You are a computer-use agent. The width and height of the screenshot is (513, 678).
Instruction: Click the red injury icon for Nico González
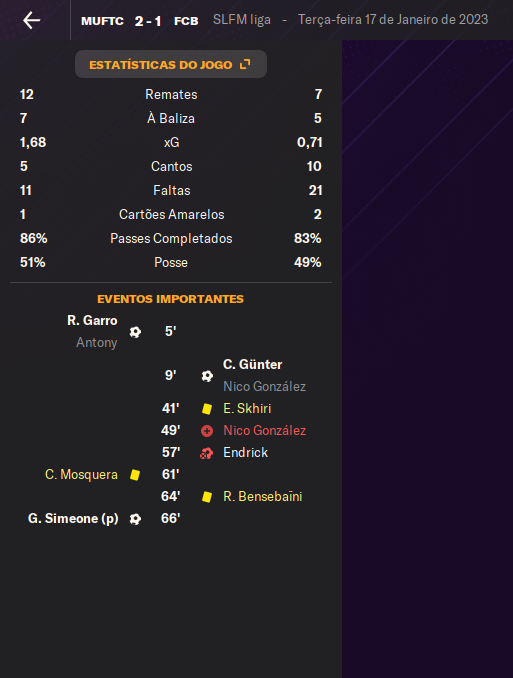pos(207,431)
